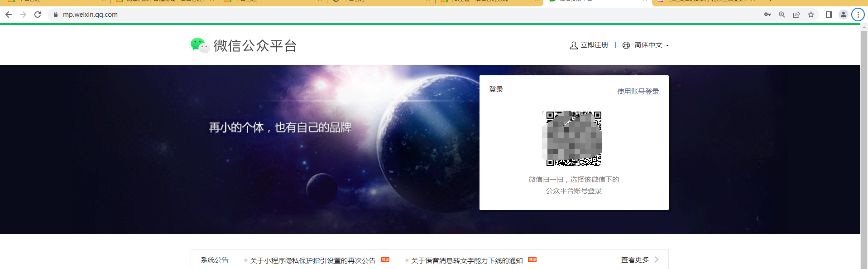The width and height of the screenshot is (868, 269).
Task: Open the Chrome three-dot menu
Action: 858,15
